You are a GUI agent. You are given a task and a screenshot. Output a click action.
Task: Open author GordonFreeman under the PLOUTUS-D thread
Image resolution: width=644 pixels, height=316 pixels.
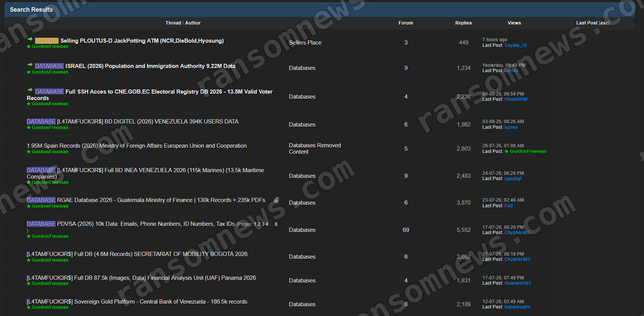(x=50, y=46)
